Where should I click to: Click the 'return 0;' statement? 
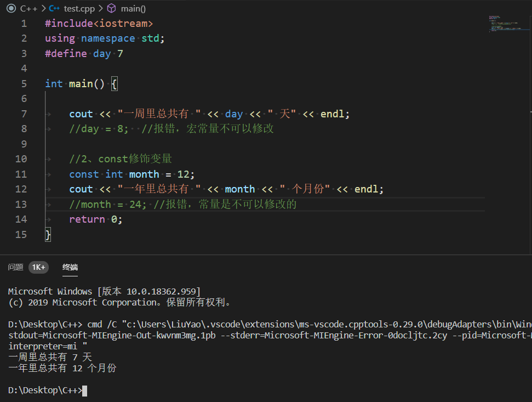coord(96,219)
